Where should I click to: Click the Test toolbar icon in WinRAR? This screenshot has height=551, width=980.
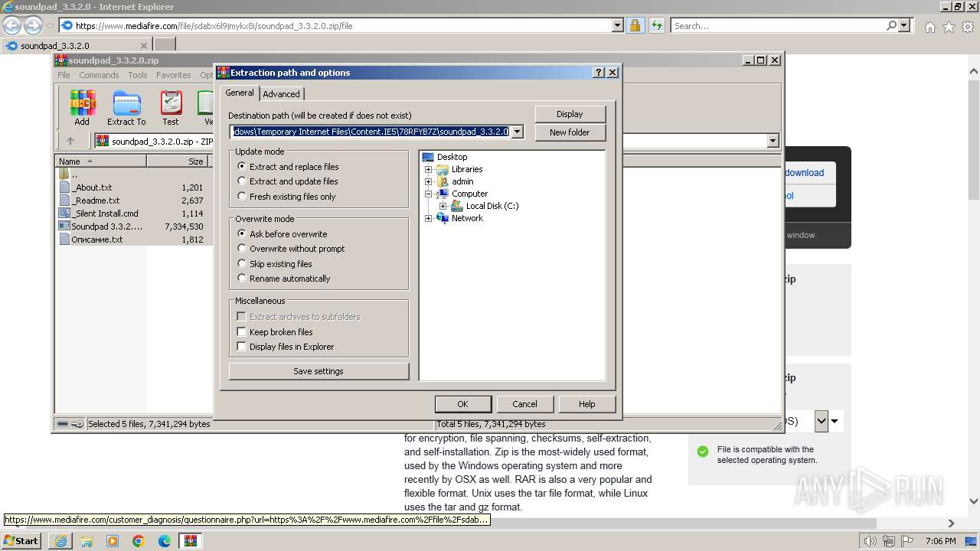pos(171,108)
